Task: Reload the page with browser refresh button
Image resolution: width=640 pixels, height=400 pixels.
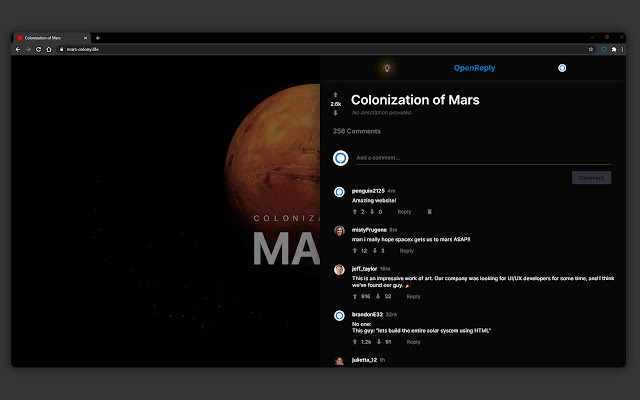Action: (38, 48)
